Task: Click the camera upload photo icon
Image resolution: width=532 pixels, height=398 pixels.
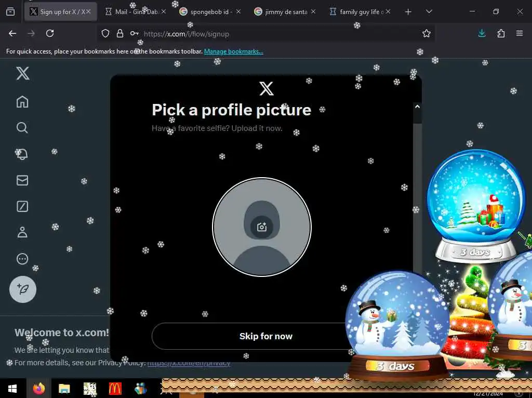Action: coord(262,227)
